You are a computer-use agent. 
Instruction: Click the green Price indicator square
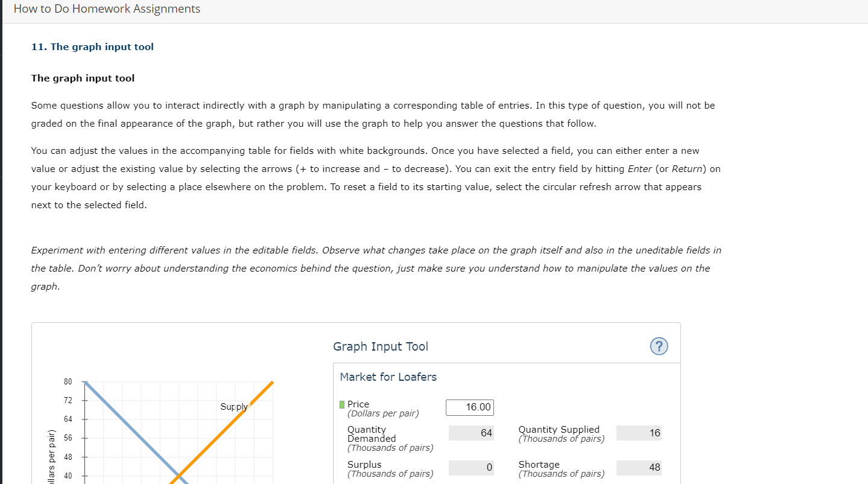tap(342, 404)
